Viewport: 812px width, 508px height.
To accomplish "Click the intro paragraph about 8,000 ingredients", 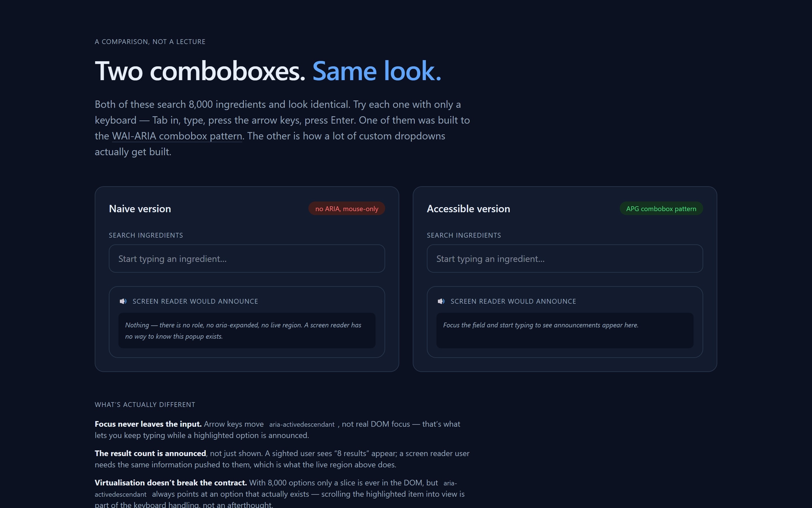I will (282, 128).
